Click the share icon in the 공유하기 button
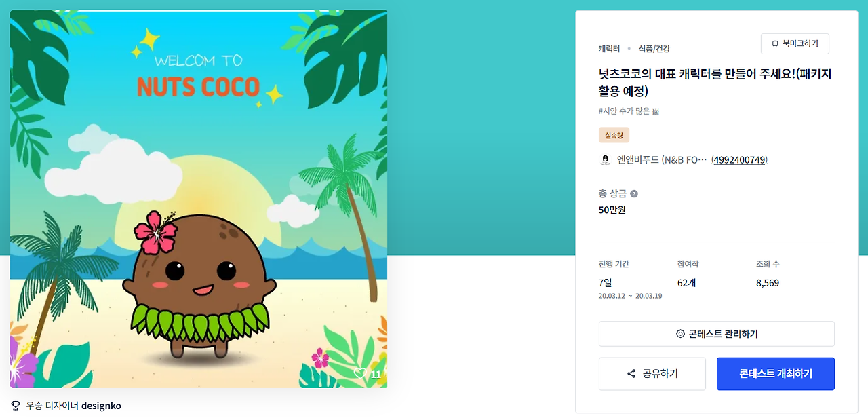 (631, 374)
